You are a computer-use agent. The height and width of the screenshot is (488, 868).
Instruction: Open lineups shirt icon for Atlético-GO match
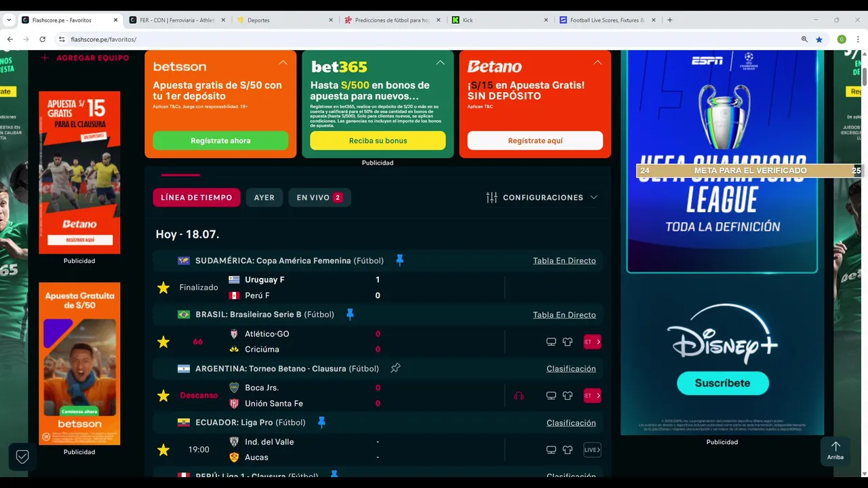click(568, 342)
